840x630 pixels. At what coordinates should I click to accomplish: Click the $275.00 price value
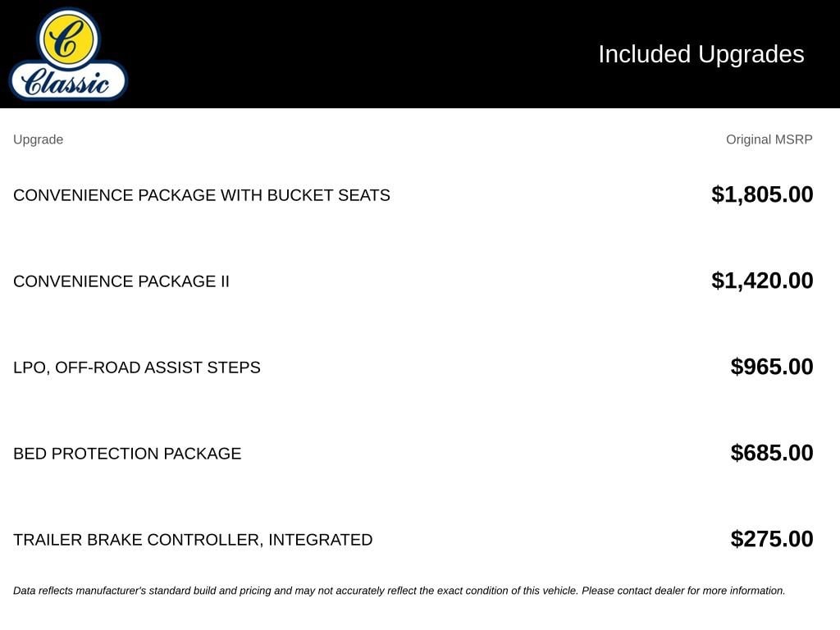771,539
